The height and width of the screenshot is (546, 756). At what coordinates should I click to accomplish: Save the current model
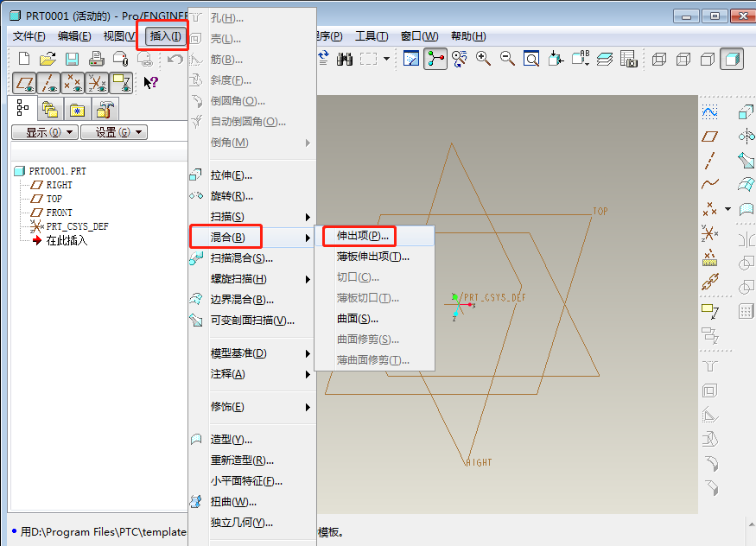click(x=73, y=59)
